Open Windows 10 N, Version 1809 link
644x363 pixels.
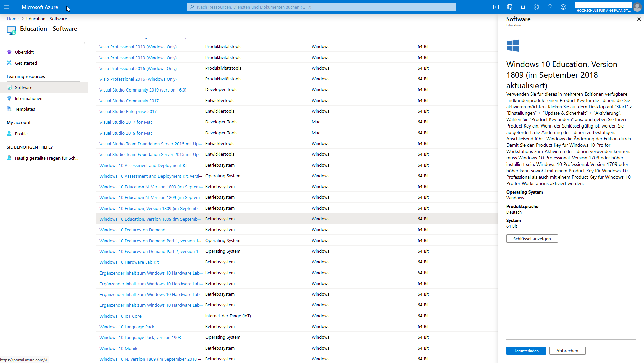pyautogui.click(x=150, y=359)
